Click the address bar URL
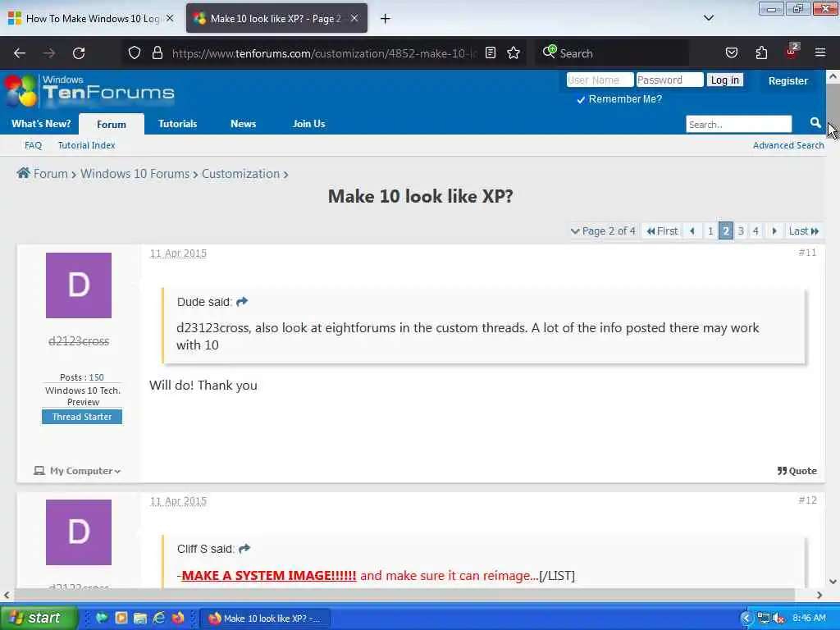 point(323,53)
